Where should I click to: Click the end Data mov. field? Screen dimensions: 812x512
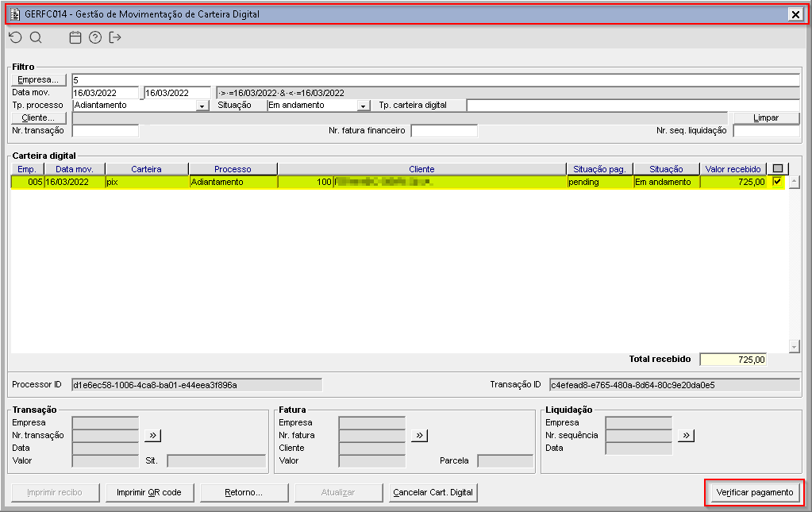[x=178, y=93]
